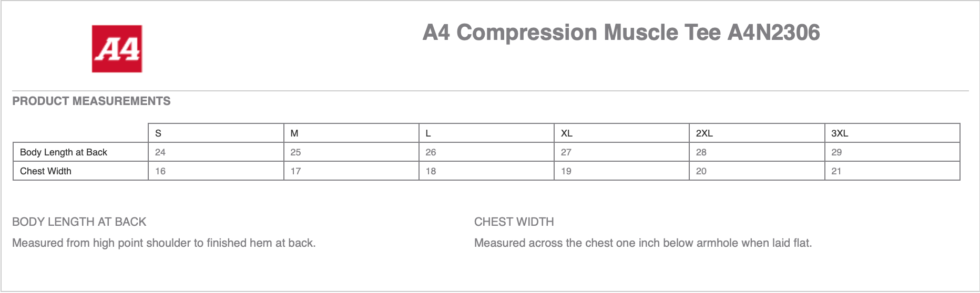Click the BODY LENGTH AT BACK description heading
Screen dimensions: 980x293
[79, 222]
